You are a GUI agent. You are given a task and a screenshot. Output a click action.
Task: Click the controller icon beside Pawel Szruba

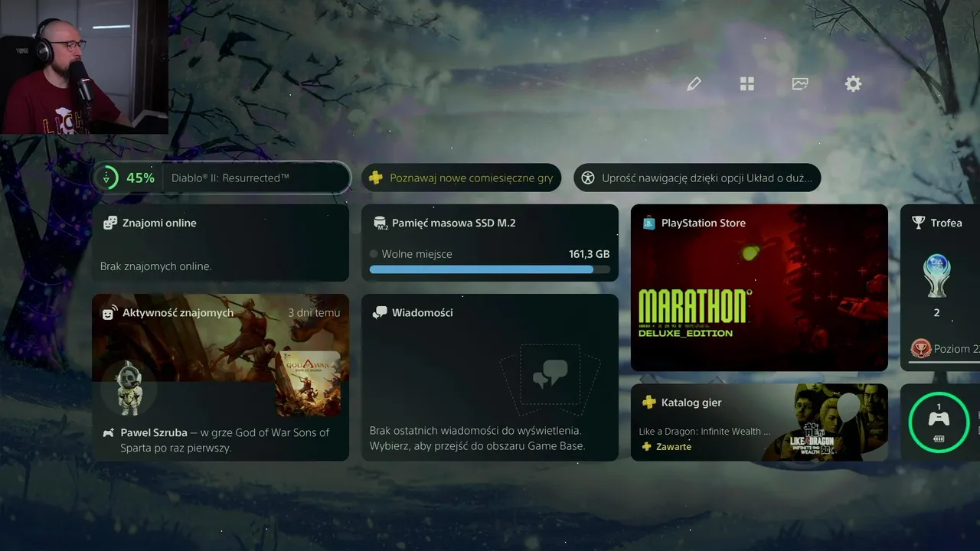pos(109,432)
